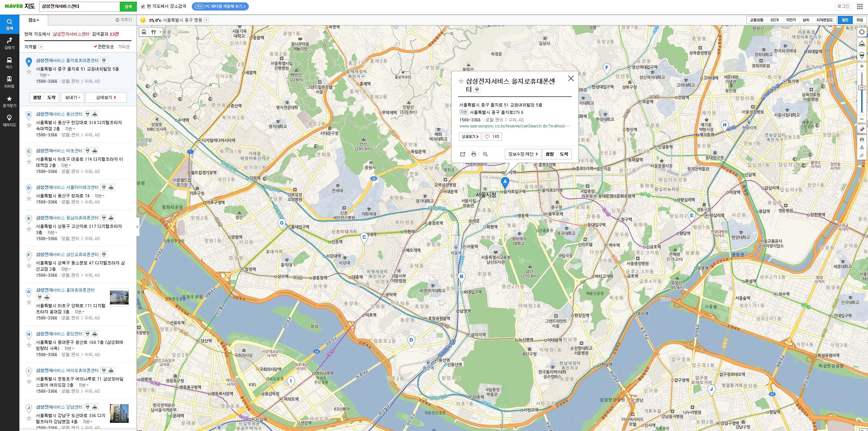Open the 길찾기 directions sidebar icon

(10, 43)
